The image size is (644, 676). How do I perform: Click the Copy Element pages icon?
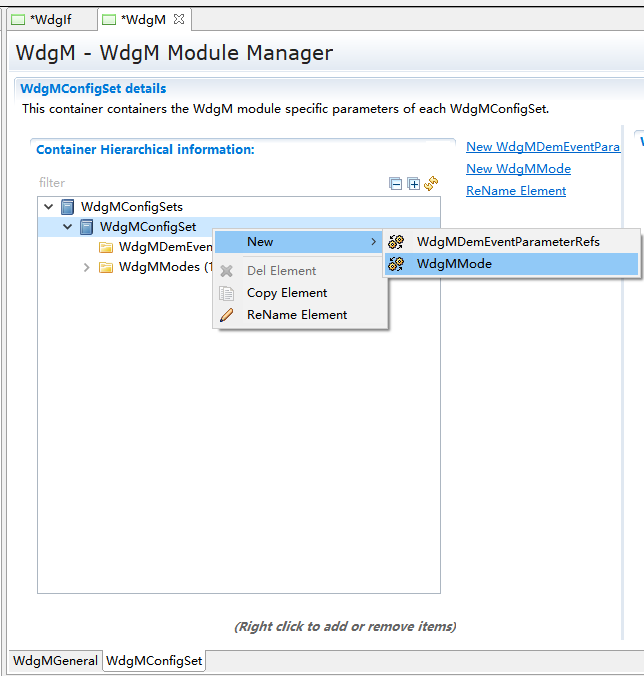[x=227, y=293]
